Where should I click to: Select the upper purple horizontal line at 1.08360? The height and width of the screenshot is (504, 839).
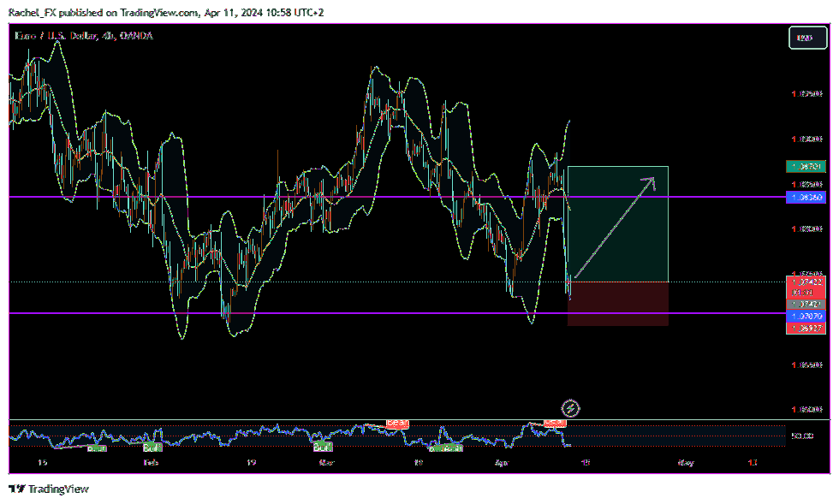point(397,197)
